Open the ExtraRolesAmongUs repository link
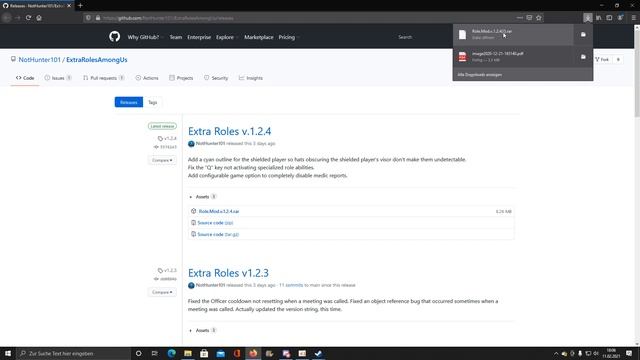The image size is (640, 360). pyautogui.click(x=97, y=60)
